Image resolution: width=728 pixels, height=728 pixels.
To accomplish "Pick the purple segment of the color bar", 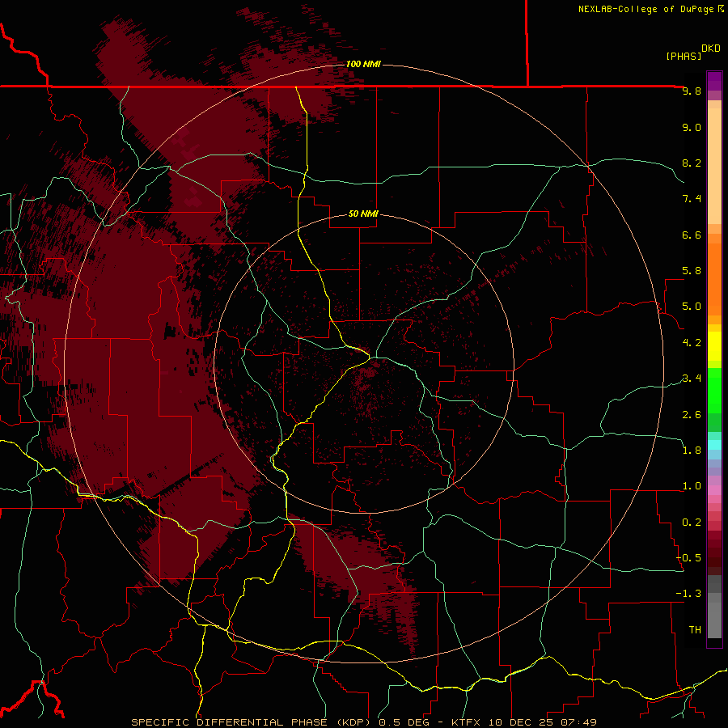I will [714, 81].
